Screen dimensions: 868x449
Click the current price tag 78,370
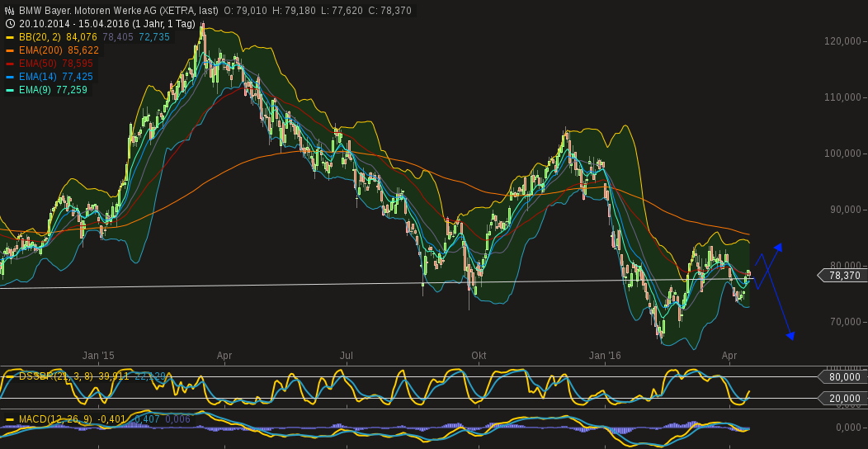(842, 275)
